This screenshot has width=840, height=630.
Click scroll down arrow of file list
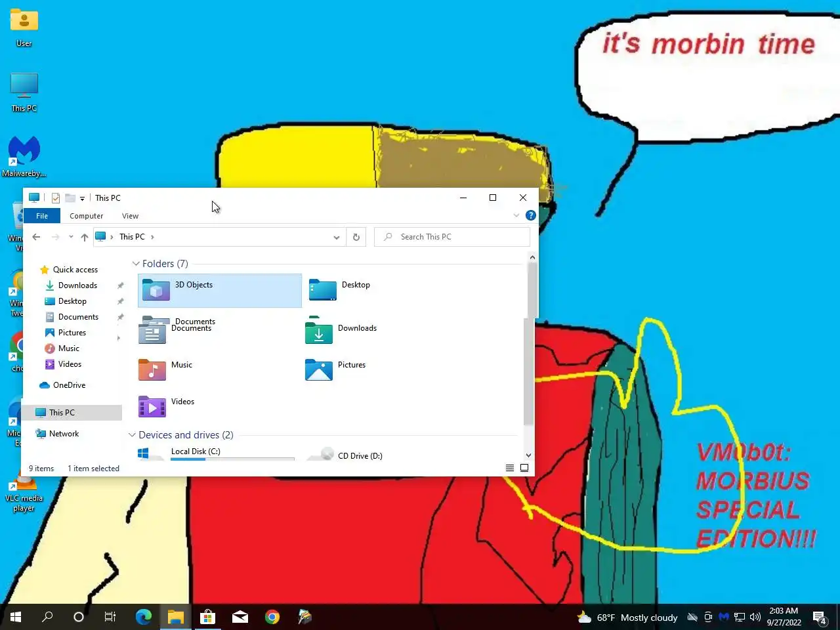point(529,455)
